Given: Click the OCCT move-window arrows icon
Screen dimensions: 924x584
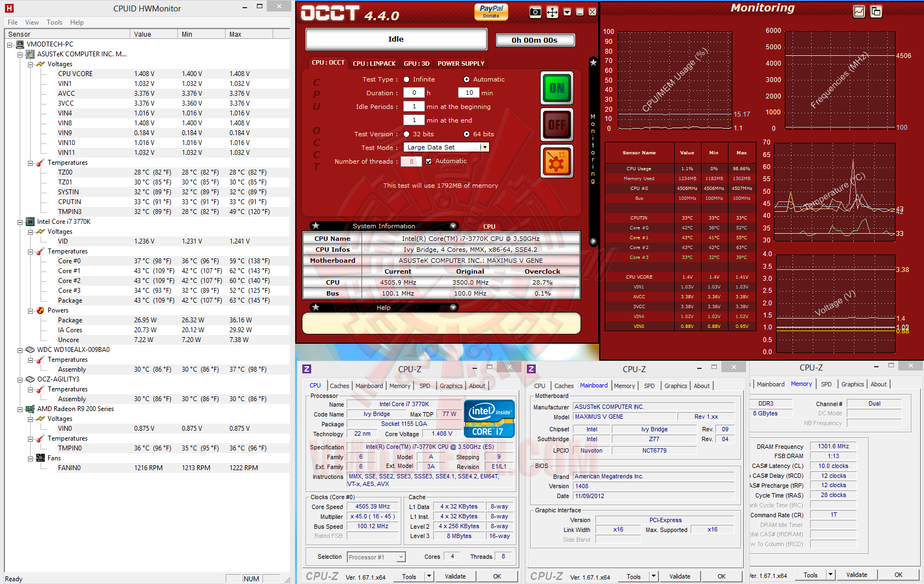Looking at the screenshot, I should click(x=552, y=12).
